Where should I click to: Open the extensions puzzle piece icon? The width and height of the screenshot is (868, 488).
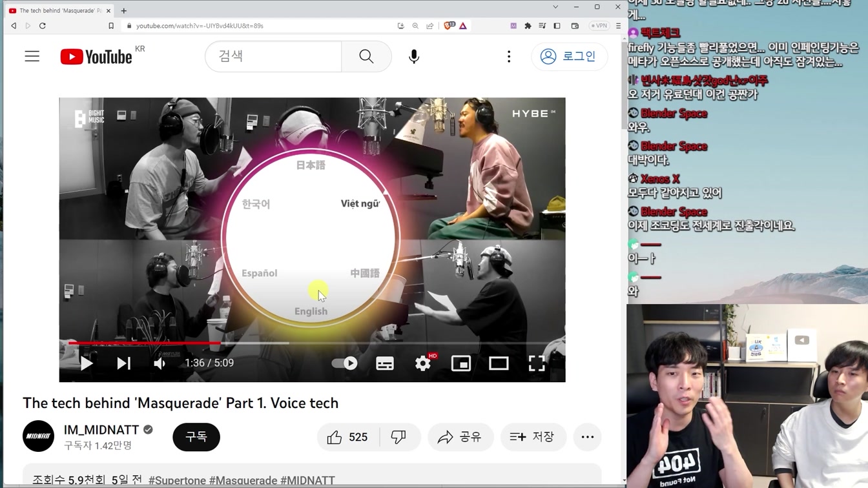(528, 26)
